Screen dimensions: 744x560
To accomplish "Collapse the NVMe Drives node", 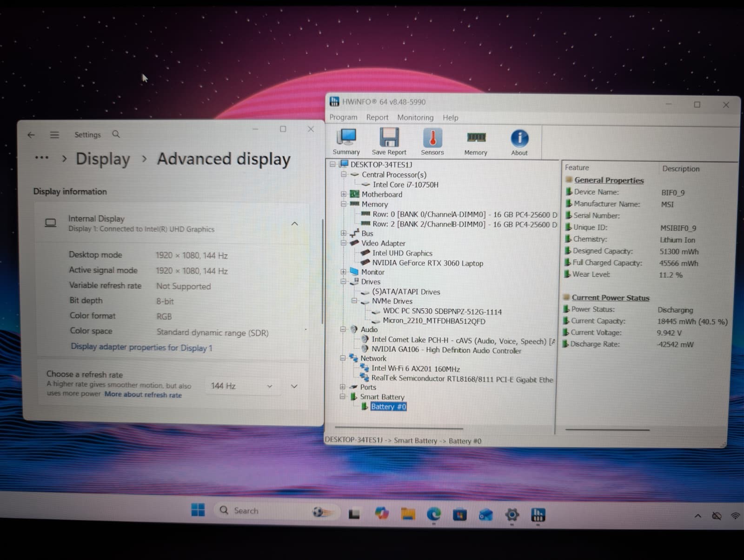I will [x=354, y=301].
